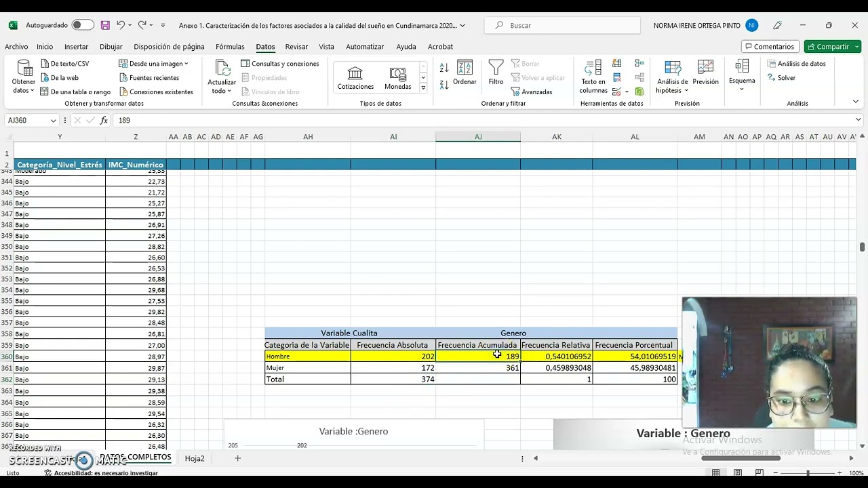This screenshot has height=488, width=868.
Task: Expand the Esquema group
Action: coord(742,75)
